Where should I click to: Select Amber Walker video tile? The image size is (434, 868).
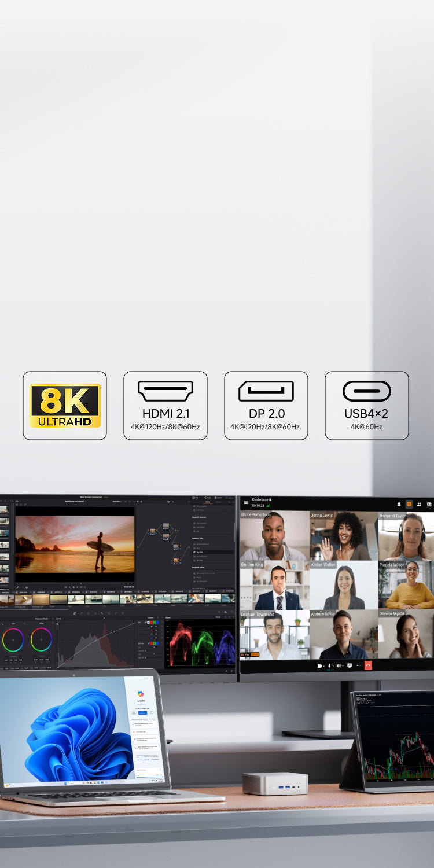point(344,585)
